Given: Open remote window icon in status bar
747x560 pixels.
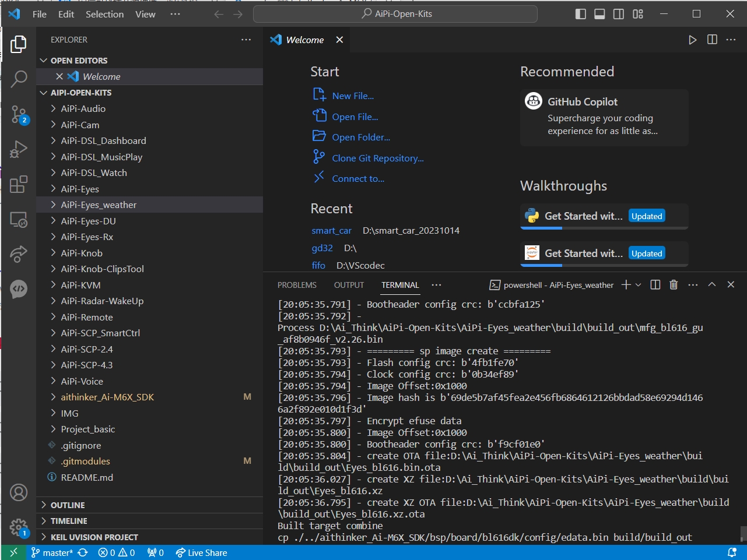Looking at the screenshot, I should point(13,552).
